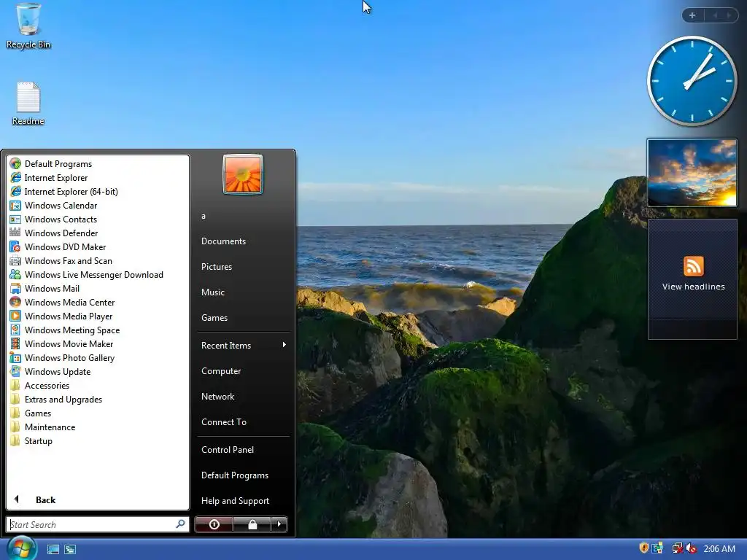This screenshot has height=560, width=747.
Task: Click the Windows Photo Gallery icon
Action: tap(15, 357)
